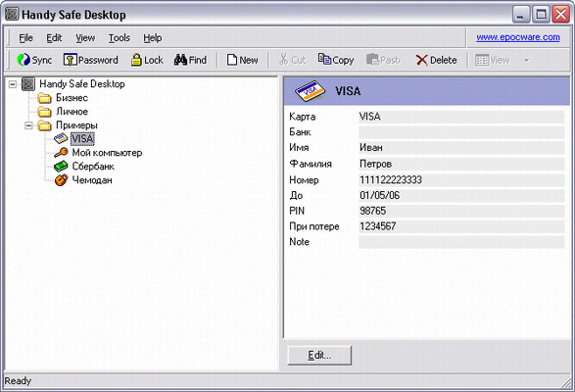Image resolution: width=575 pixels, height=392 pixels.
Task: Open the File menu
Action: tap(25, 38)
